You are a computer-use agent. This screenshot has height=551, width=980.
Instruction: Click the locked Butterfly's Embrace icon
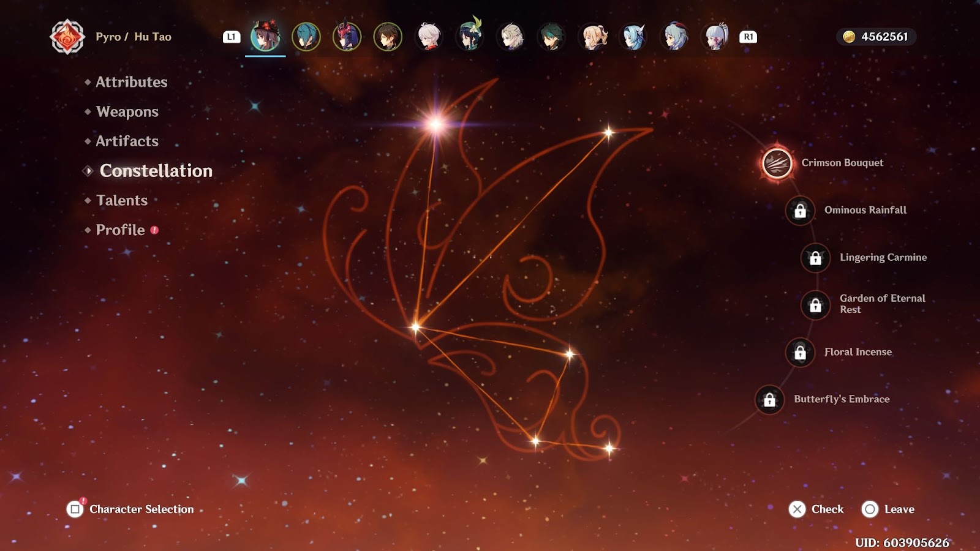[x=769, y=400]
